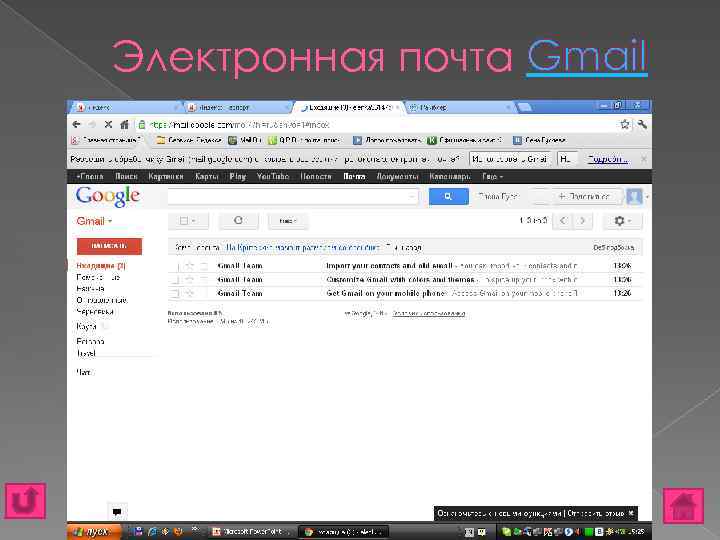This screenshot has width=720, height=540.
Task: Star the 'Import your contacts' email
Action: (x=189, y=265)
